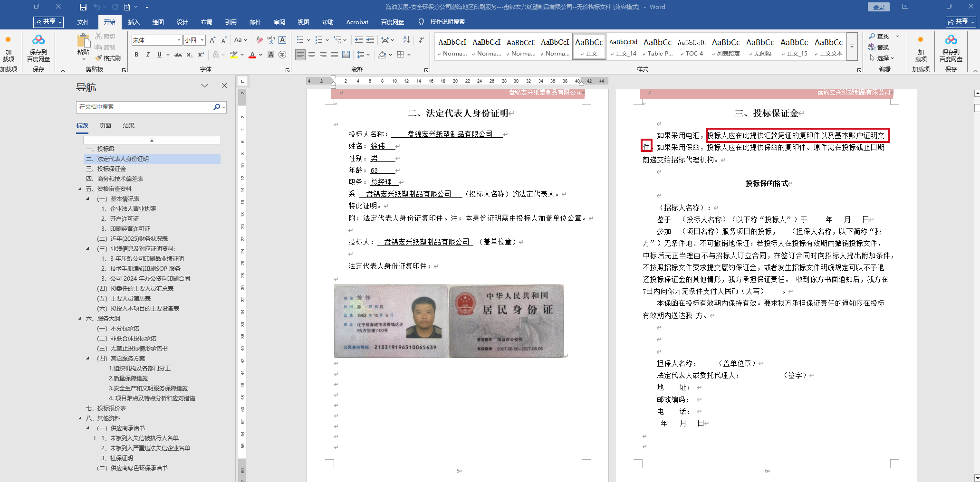The width and height of the screenshot is (980, 482).
Task: Apply red font color
Action: [252, 55]
